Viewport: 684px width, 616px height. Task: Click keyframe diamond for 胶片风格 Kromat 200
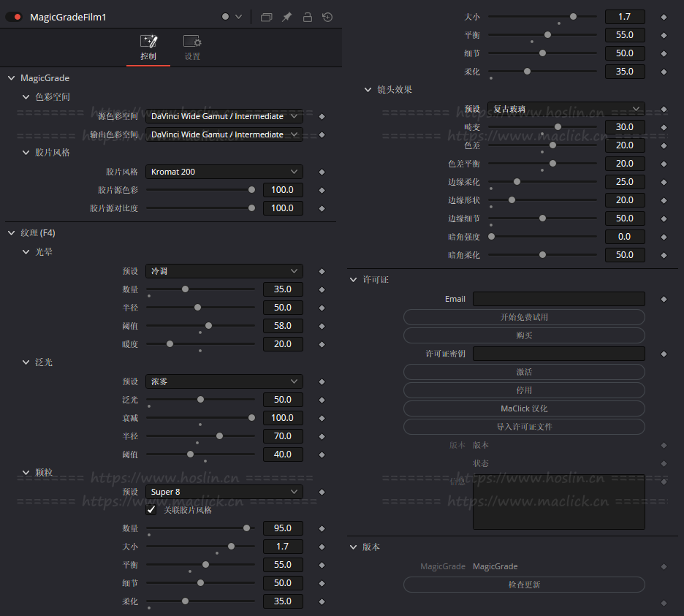pos(322,172)
